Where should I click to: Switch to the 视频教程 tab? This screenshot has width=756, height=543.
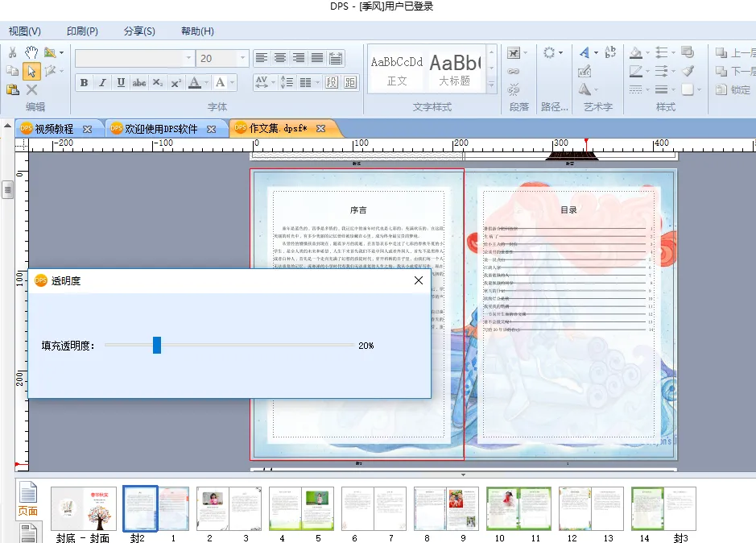click(53, 129)
